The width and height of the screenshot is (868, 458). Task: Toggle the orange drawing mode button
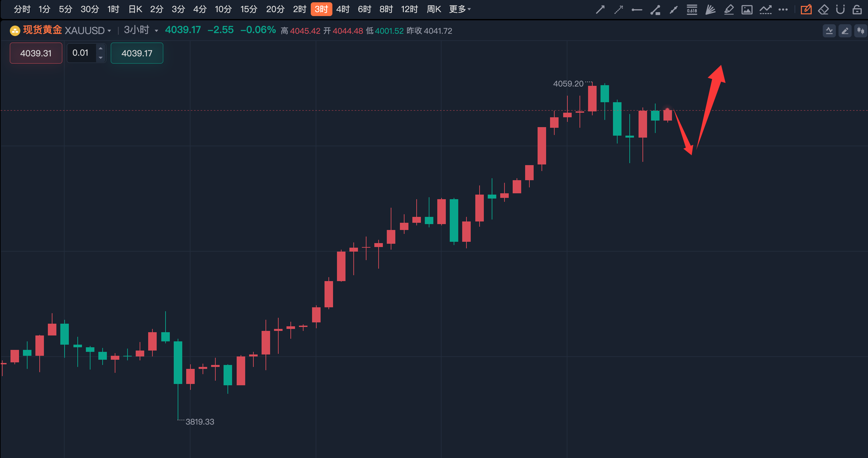click(806, 10)
